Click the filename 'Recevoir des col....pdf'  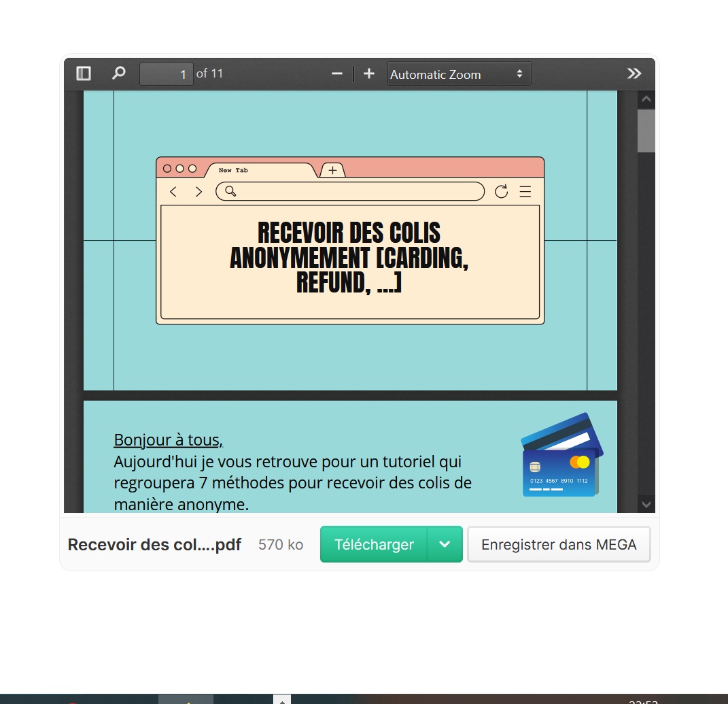(154, 544)
